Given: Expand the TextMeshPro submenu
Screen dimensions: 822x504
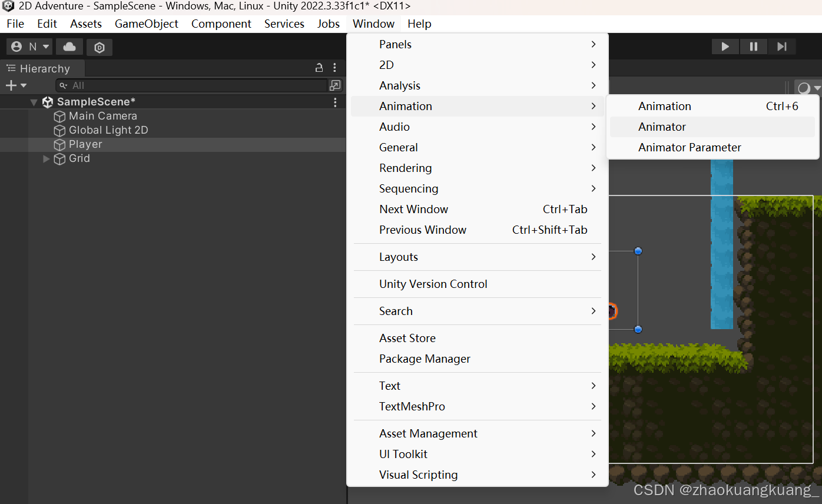Looking at the screenshot, I should pyautogui.click(x=478, y=406).
